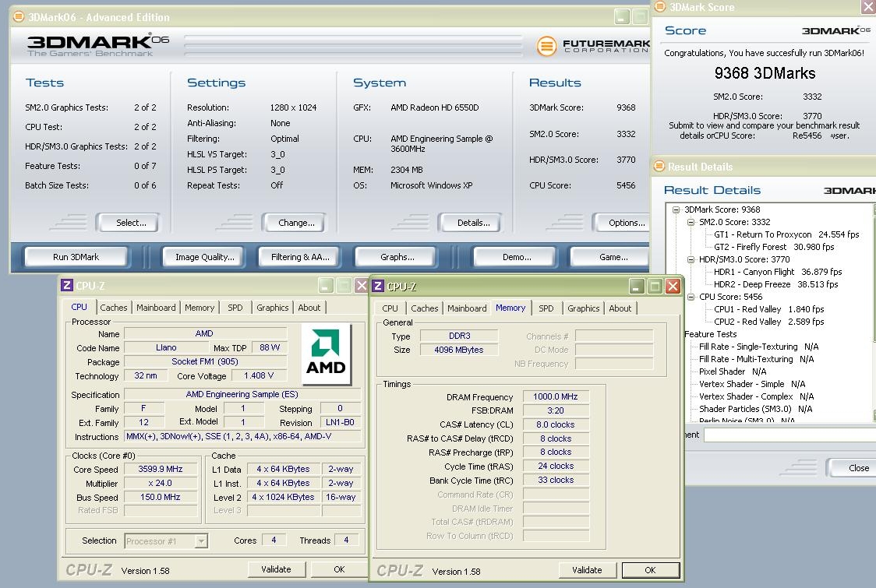The height and width of the screenshot is (588, 876).
Task: Open the SPD tab in left CPU-Z
Action: point(235,307)
